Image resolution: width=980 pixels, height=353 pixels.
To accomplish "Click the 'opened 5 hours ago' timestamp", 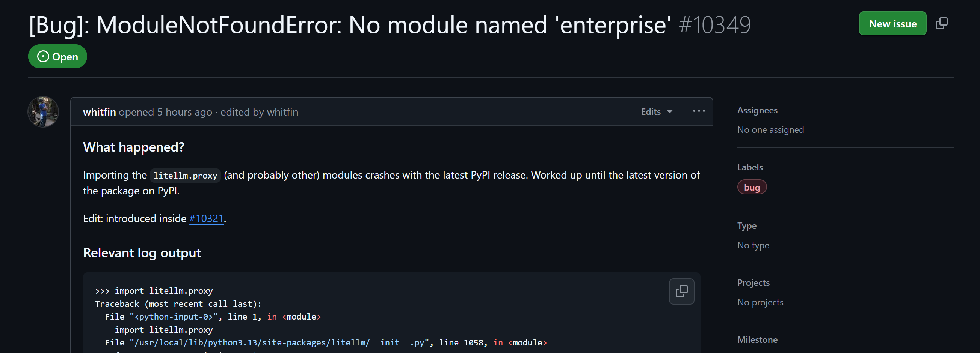I will 165,112.
